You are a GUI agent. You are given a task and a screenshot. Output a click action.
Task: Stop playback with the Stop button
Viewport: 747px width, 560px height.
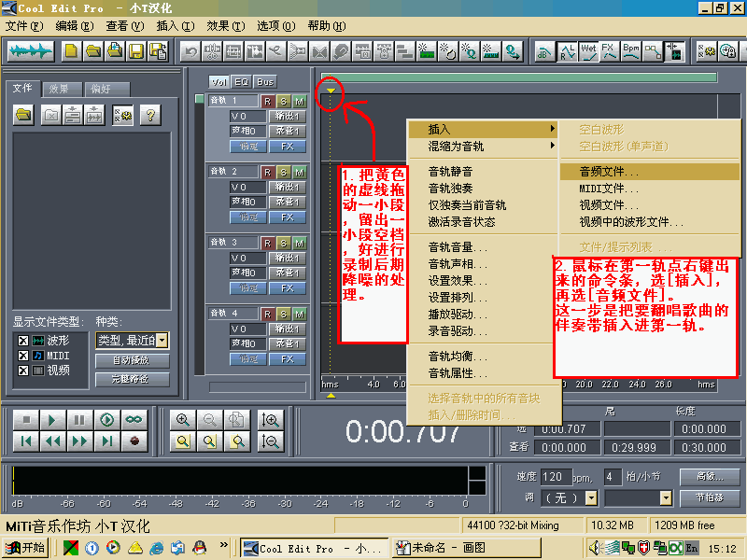(x=26, y=420)
